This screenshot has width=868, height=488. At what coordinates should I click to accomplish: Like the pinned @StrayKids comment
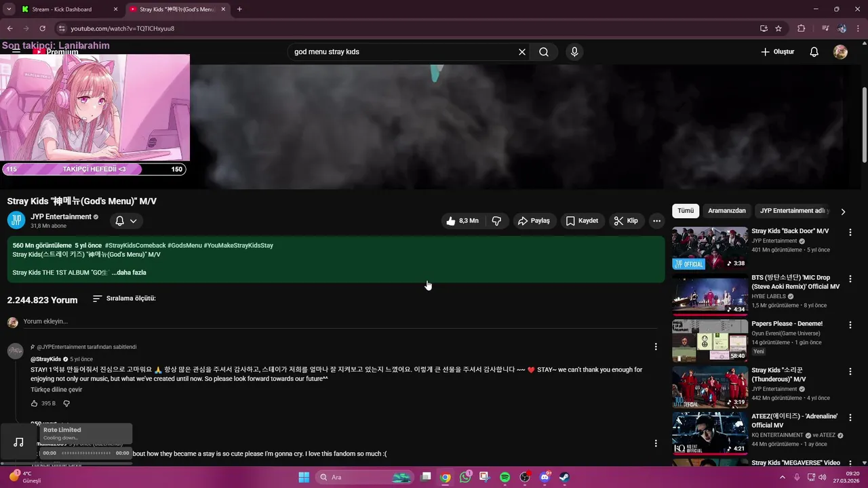coord(35,403)
